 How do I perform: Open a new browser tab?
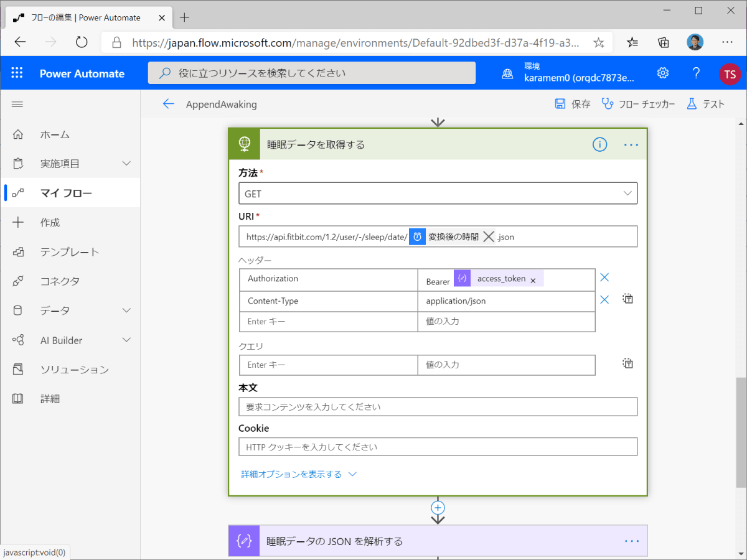click(x=184, y=17)
